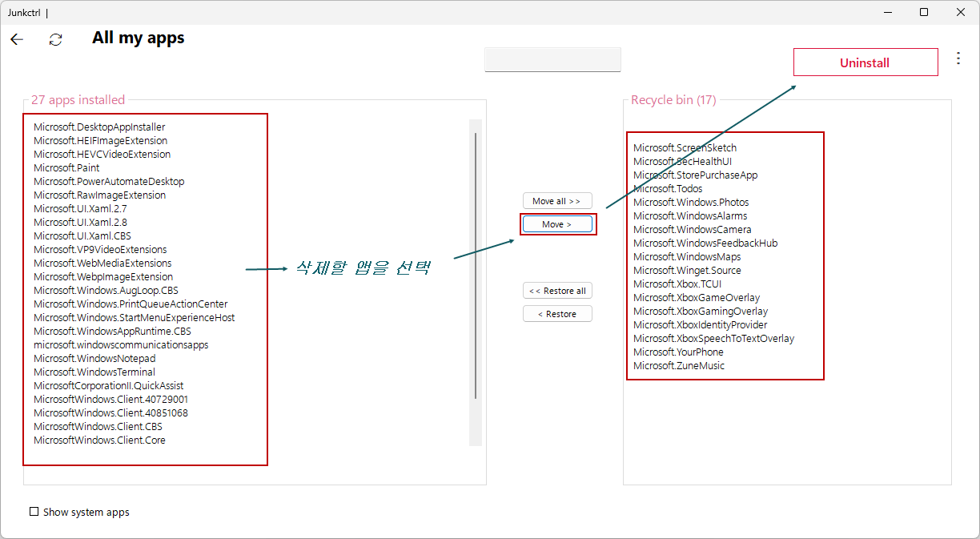Image resolution: width=980 pixels, height=539 pixels.
Task: Select Microsoft.XboxGamingOverlay in recycle bin
Action: [701, 312]
